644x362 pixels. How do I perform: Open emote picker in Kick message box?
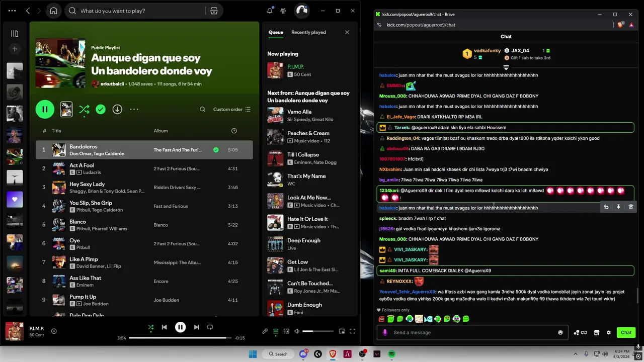click(x=560, y=332)
